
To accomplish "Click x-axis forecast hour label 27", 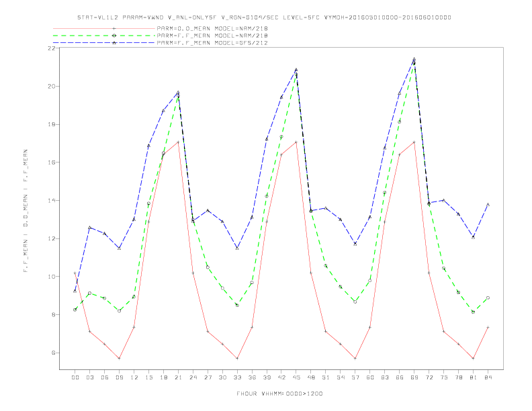I will click(x=208, y=377).
